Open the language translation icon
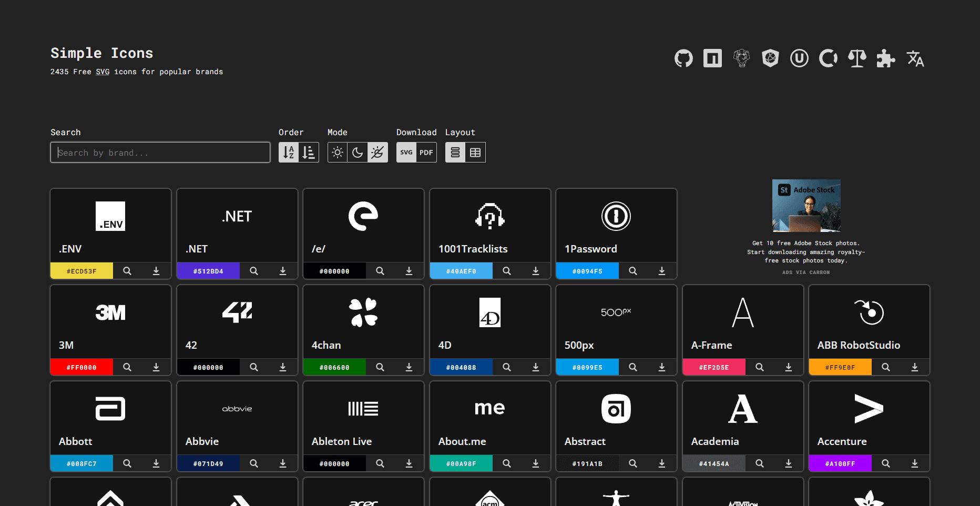This screenshot has height=506, width=980. 915,58
